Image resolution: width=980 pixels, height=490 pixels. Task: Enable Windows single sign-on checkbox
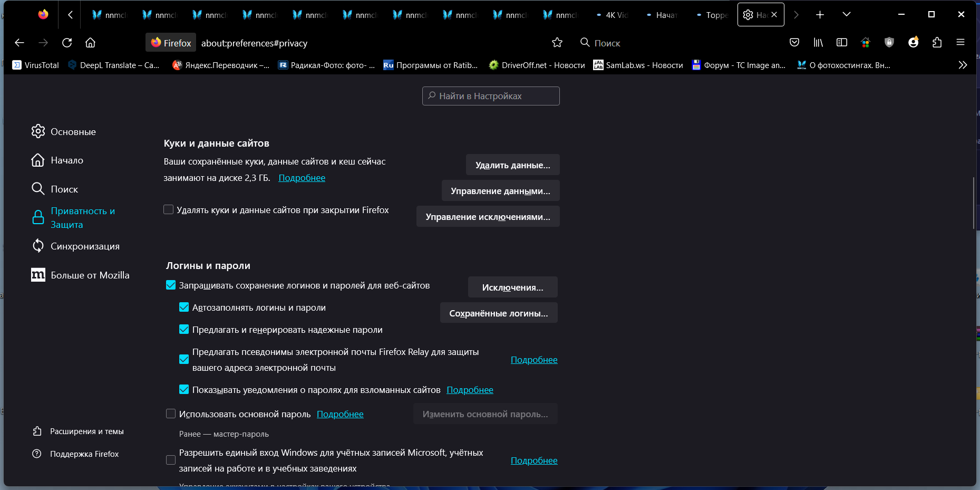coord(171,460)
